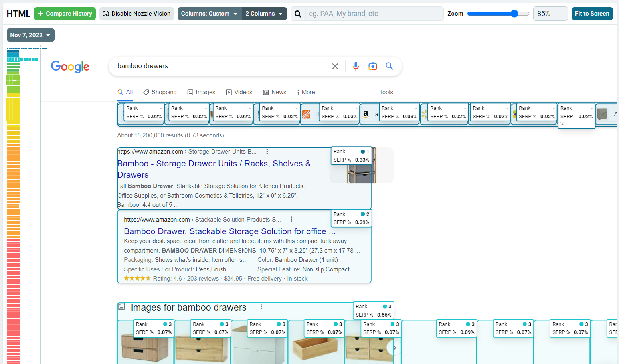Click the $34.95 price text

click(x=233, y=279)
